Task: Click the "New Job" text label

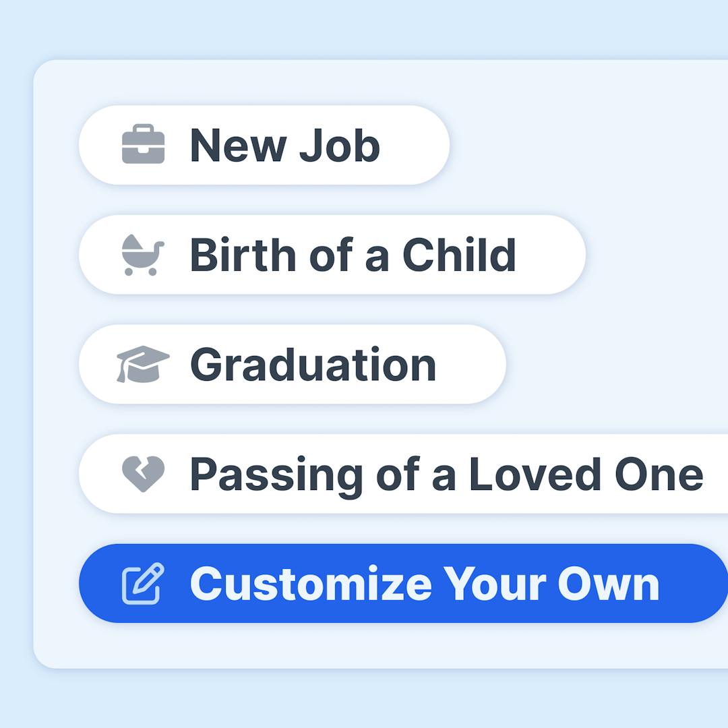Action: [x=285, y=145]
